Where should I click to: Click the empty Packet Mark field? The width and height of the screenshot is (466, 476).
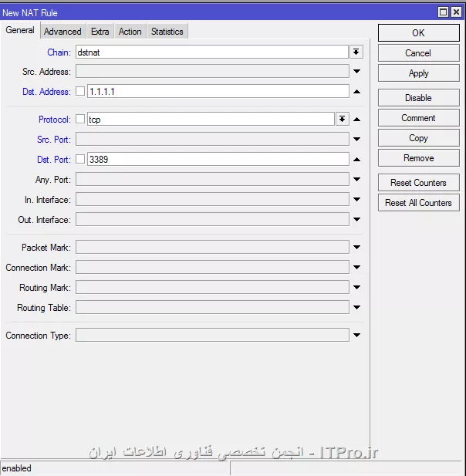(x=212, y=247)
